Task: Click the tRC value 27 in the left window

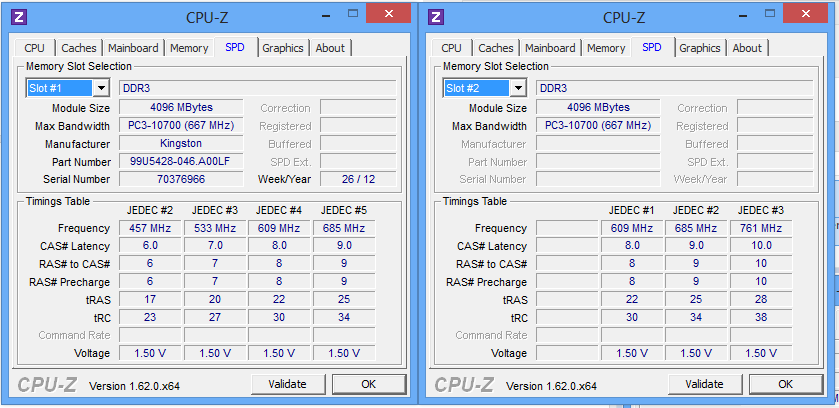Action: coord(215,318)
